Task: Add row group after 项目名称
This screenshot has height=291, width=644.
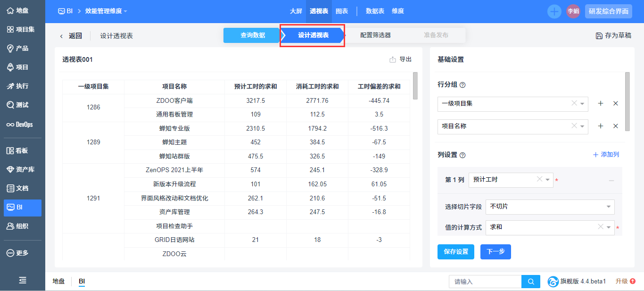Action: tap(601, 126)
